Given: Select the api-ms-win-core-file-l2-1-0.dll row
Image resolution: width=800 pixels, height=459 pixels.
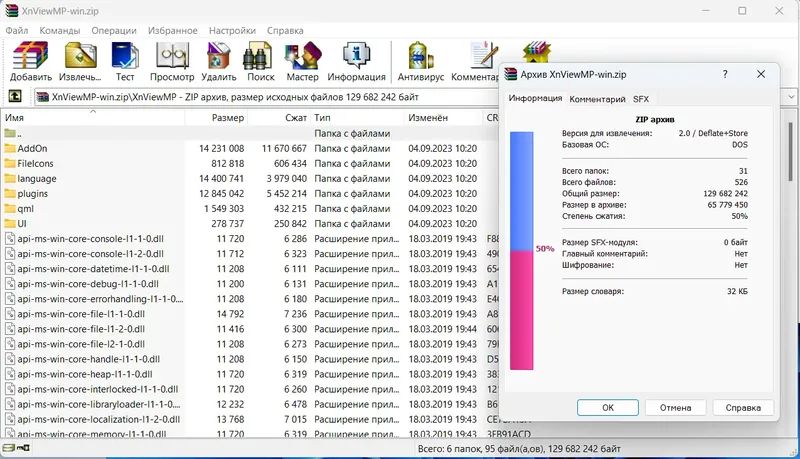Looking at the screenshot, I should 250,344.
